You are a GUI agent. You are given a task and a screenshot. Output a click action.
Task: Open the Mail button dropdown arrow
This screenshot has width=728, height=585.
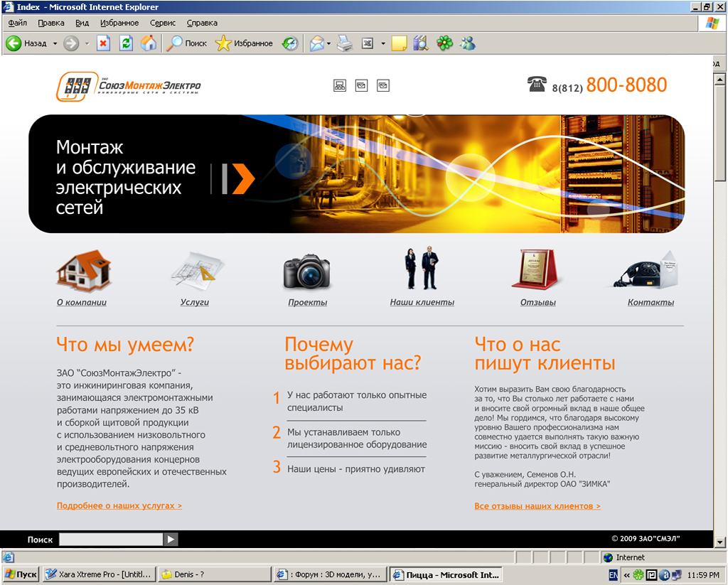click(328, 43)
